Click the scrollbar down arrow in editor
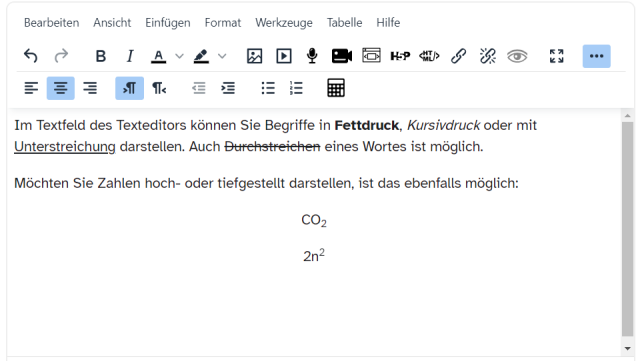The height and width of the screenshot is (361, 640). (x=627, y=348)
